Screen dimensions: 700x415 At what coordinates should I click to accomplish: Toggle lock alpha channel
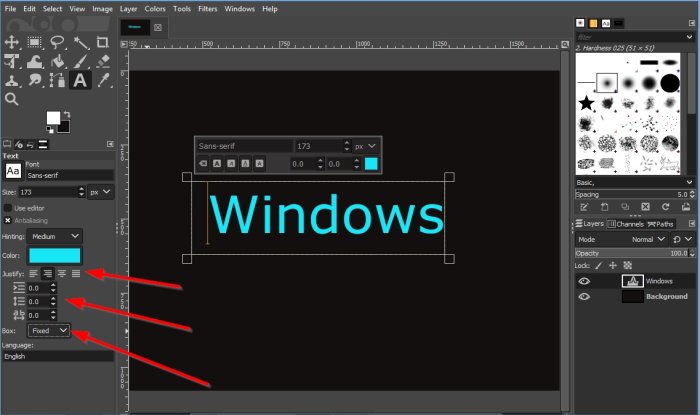627,266
